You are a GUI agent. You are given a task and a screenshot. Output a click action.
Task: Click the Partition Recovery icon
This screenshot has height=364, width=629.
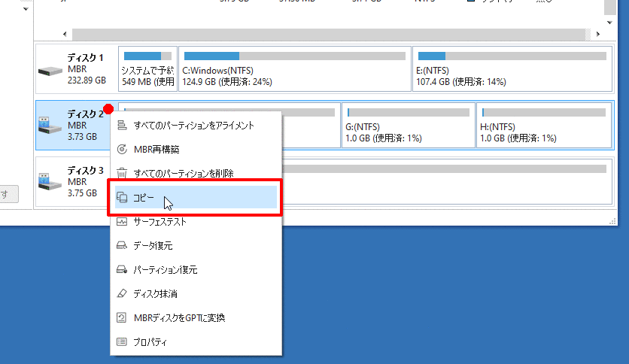[x=122, y=270]
